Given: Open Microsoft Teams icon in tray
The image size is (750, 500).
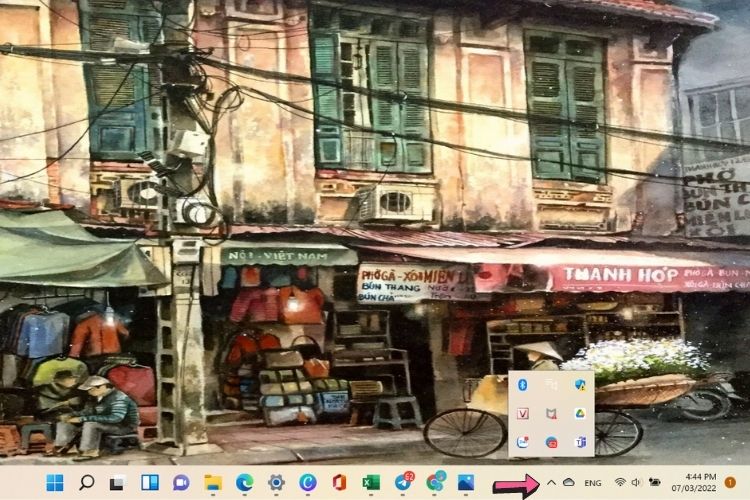Looking at the screenshot, I should [x=580, y=442].
